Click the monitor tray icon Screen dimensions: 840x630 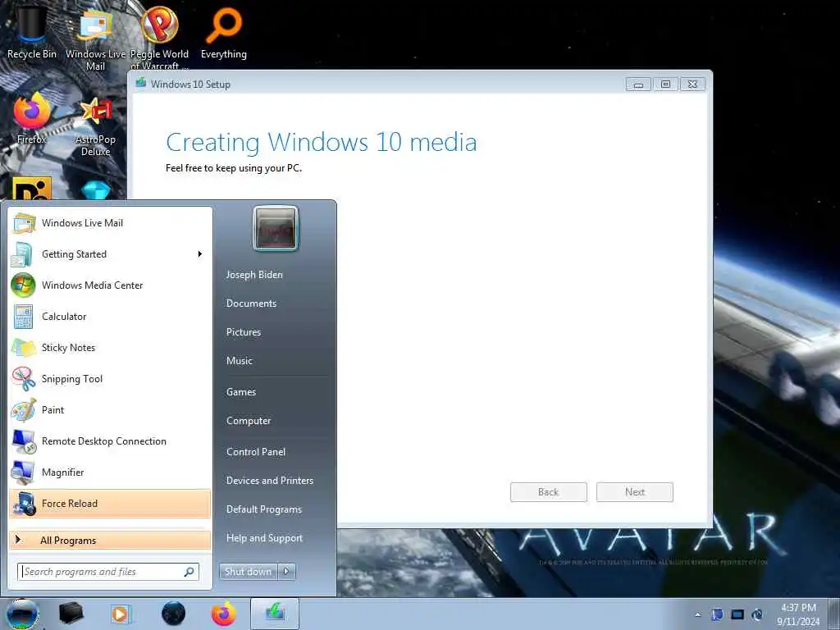point(737,614)
